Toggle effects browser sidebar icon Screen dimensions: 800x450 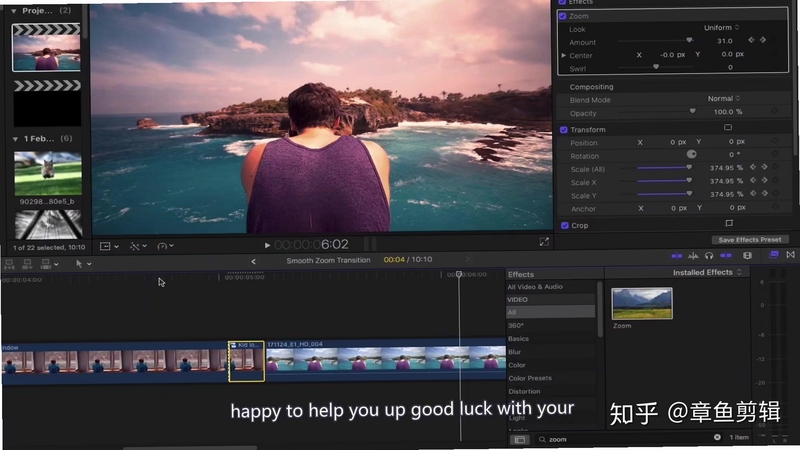point(520,439)
